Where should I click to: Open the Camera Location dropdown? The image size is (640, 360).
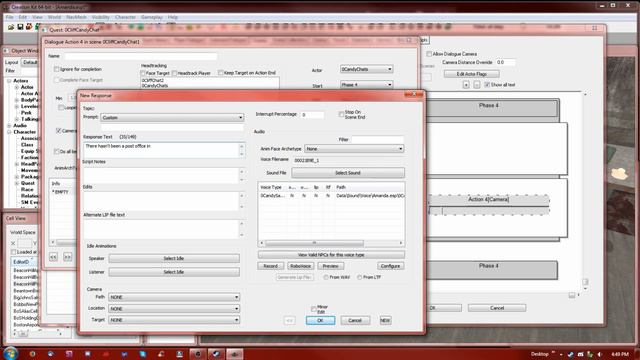click(x=174, y=309)
